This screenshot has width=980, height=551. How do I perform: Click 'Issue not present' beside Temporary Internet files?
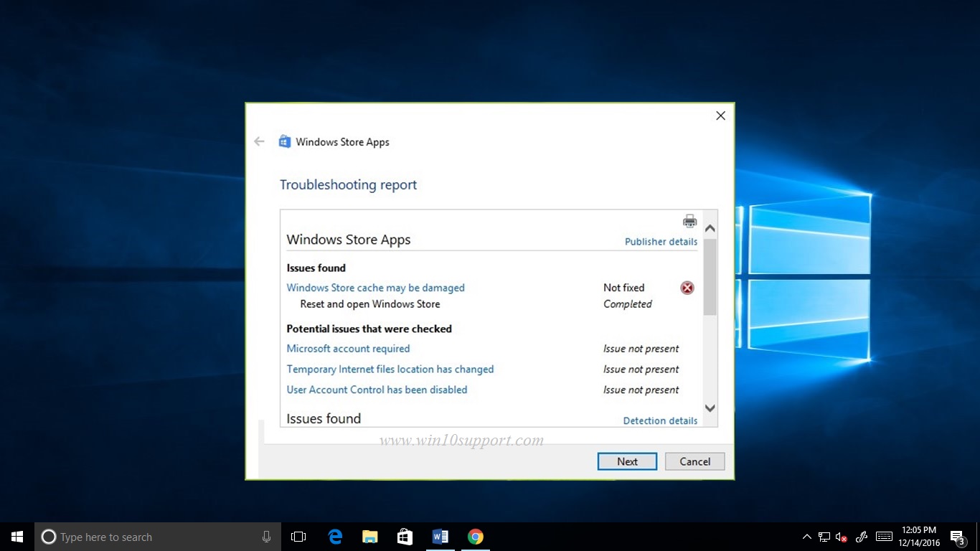(641, 369)
